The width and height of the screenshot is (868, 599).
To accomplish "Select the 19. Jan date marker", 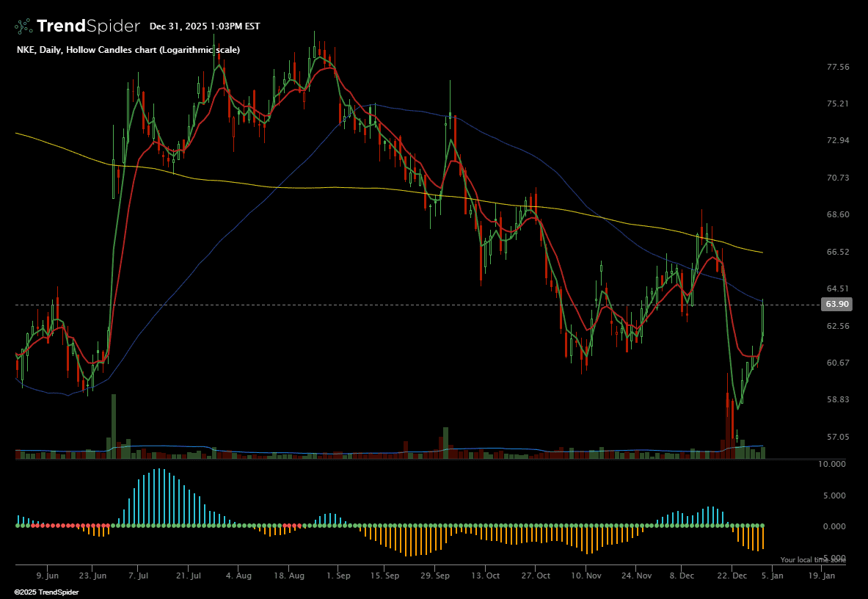I will [x=822, y=576].
